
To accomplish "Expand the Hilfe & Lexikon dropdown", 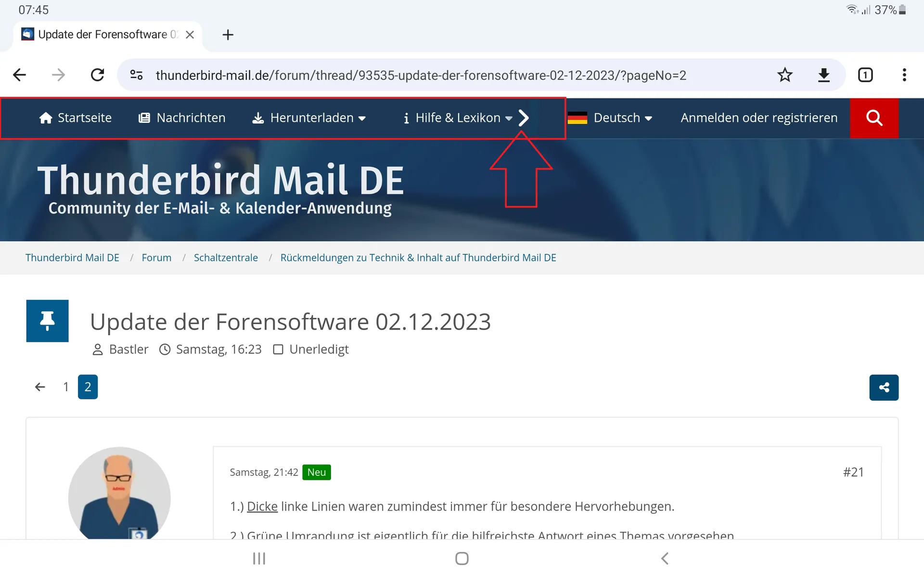I will [458, 118].
